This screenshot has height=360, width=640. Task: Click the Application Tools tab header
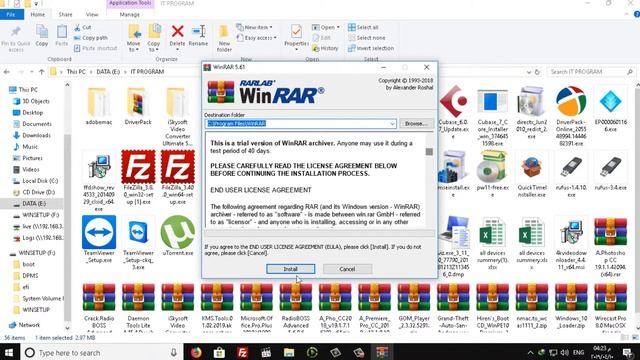[130, 3]
